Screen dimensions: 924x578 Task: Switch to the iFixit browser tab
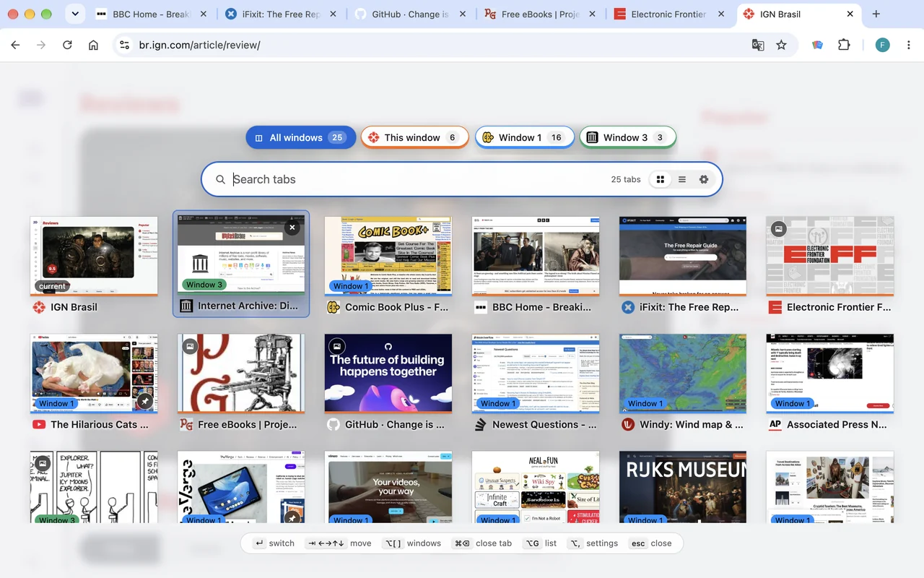click(282, 14)
